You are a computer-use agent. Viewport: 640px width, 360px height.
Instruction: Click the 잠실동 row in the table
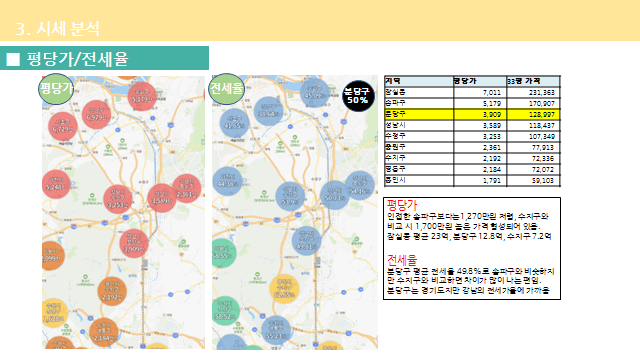pyautogui.click(x=472, y=92)
